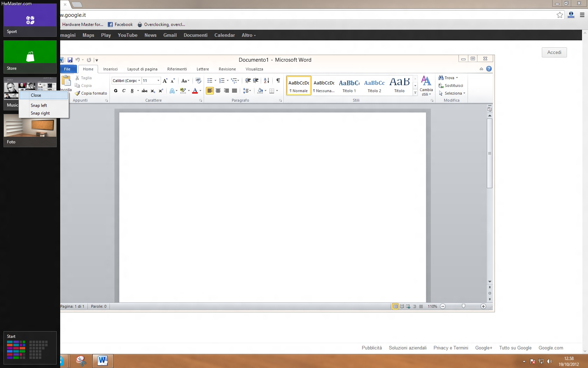The width and height of the screenshot is (588, 368).
Task: Toggle underline with the S button
Action: [132, 91]
